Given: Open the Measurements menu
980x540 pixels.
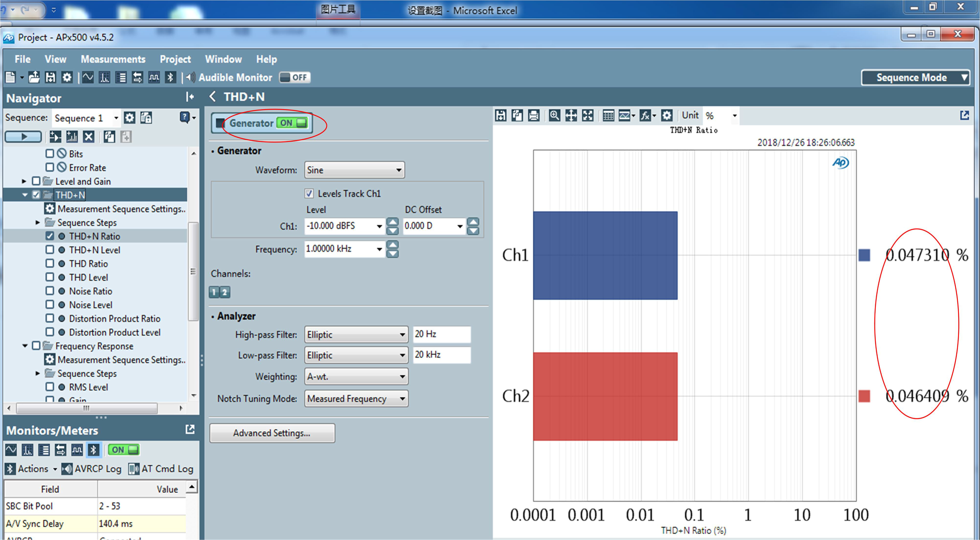Looking at the screenshot, I should click(x=113, y=59).
